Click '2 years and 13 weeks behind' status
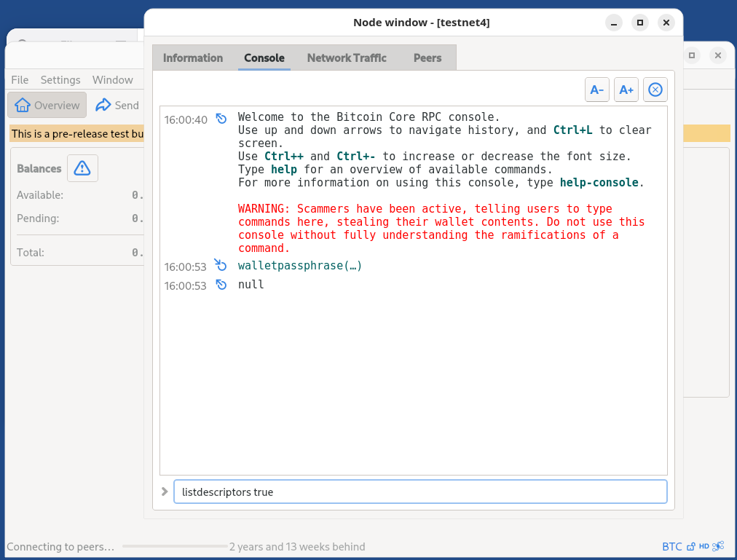This screenshot has width=737, height=560. tap(297, 546)
